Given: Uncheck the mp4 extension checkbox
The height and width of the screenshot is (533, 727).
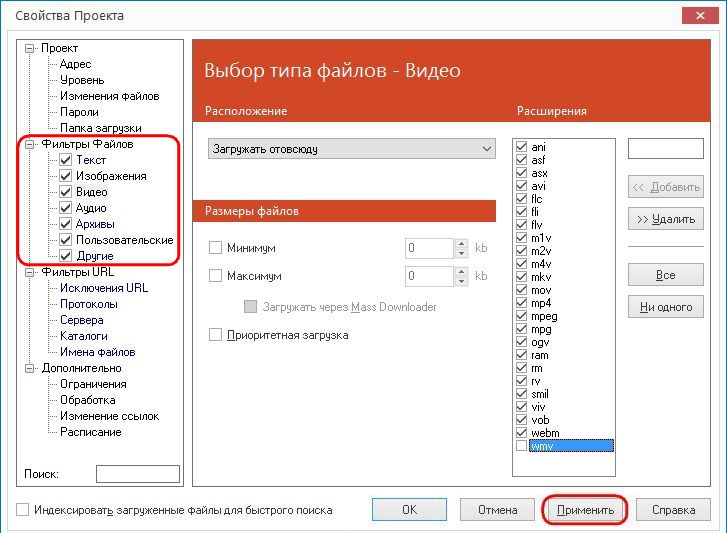Looking at the screenshot, I should point(522,303).
